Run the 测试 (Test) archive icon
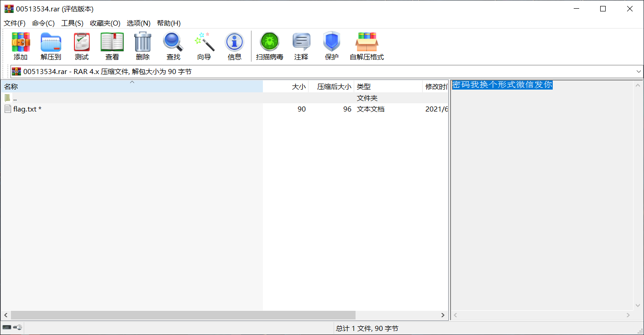The width and height of the screenshot is (644, 335). point(82,46)
